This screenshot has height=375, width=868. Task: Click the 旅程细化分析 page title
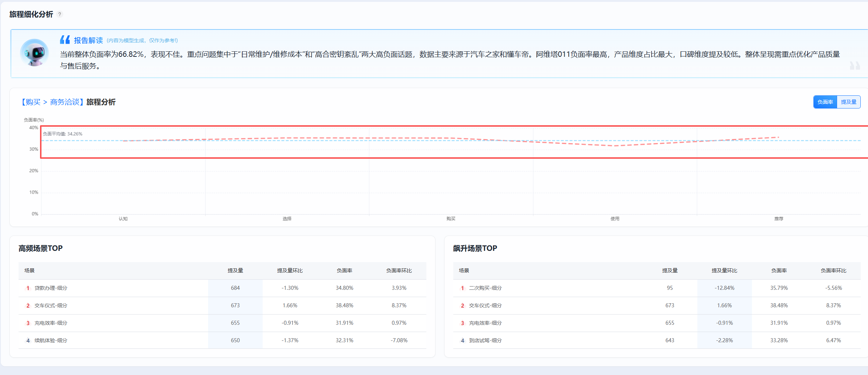(x=31, y=14)
